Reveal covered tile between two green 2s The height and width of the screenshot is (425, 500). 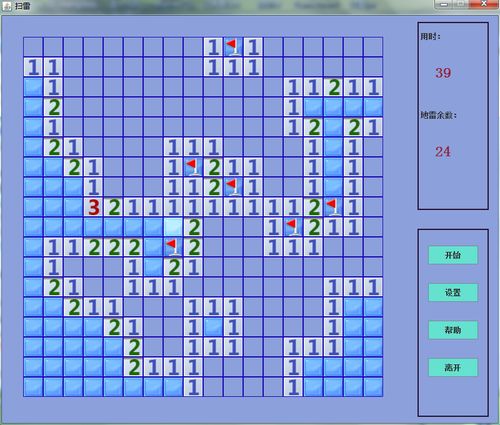point(333,127)
